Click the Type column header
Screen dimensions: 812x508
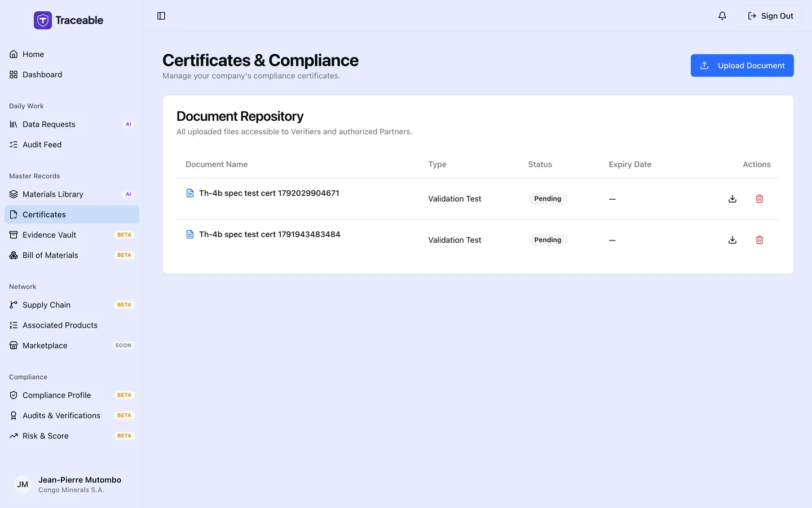tap(437, 164)
